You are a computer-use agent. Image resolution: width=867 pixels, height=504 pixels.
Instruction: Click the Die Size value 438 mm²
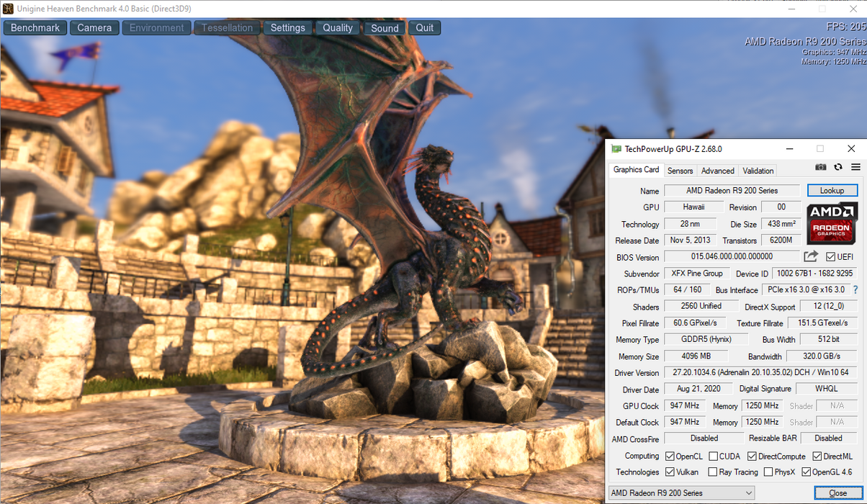(x=781, y=224)
